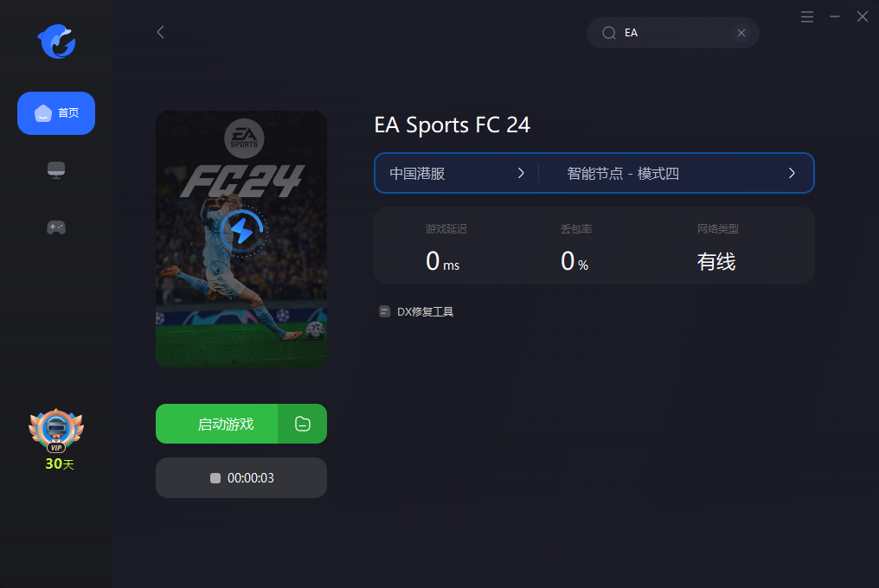The height and width of the screenshot is (588, 879).
Task: Select the console gamepad icon in sidebar
Action: (x=55, y=227)
